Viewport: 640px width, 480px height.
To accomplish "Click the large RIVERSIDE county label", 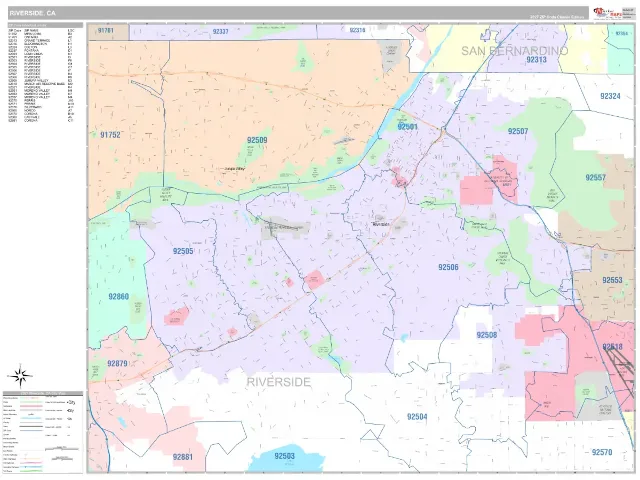I will pos(278,382).
